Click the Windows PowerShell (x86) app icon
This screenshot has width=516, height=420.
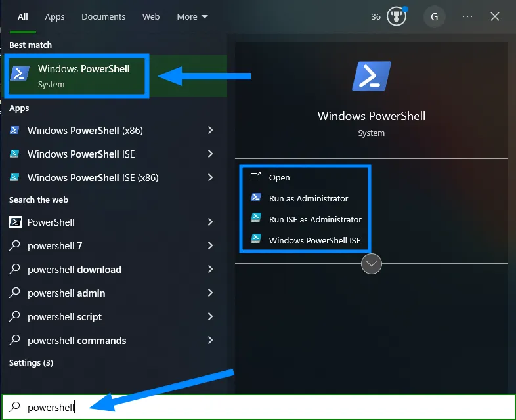[x=14, y=130]
